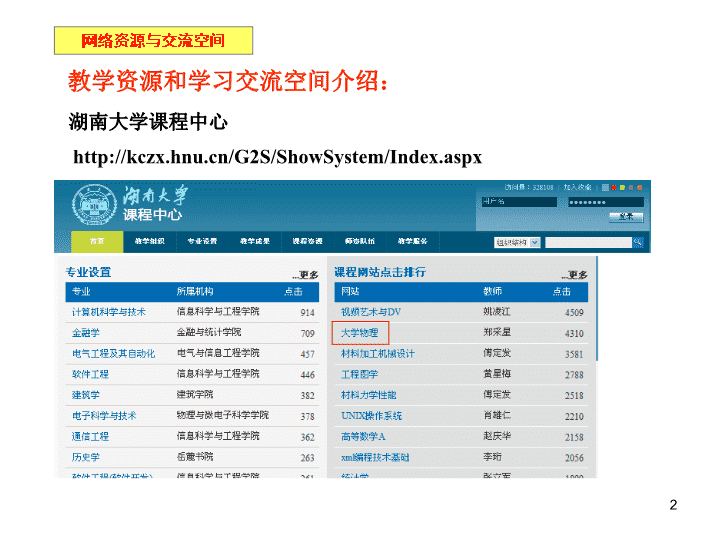Viewport: 720px width, 540px height.
Task: Open the 金融学 major link
Action: [85, 333]
